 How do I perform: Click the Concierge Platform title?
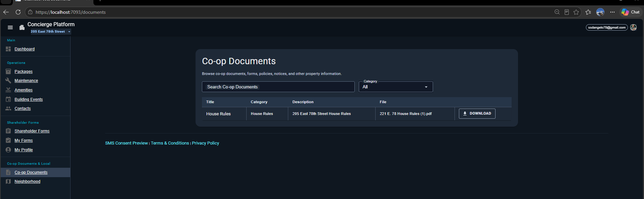[x=51, y=24]
